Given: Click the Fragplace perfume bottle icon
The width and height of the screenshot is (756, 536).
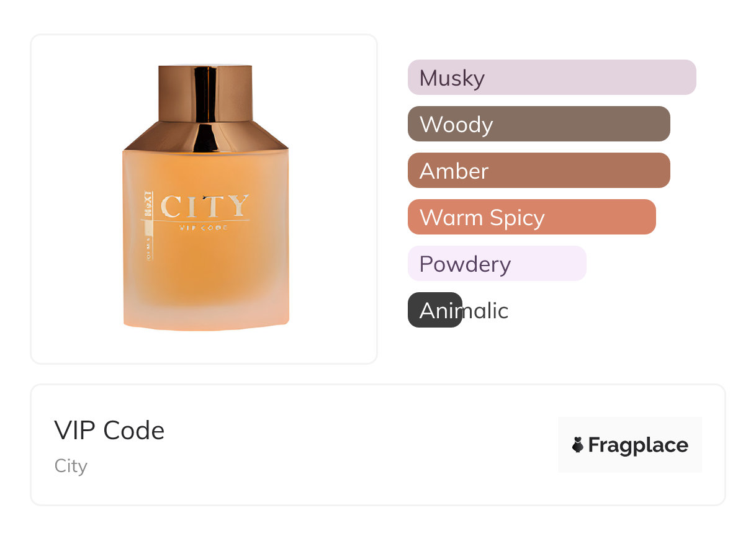Looking at the screenshot, I should pyautogui.click(x=578, y=445).
